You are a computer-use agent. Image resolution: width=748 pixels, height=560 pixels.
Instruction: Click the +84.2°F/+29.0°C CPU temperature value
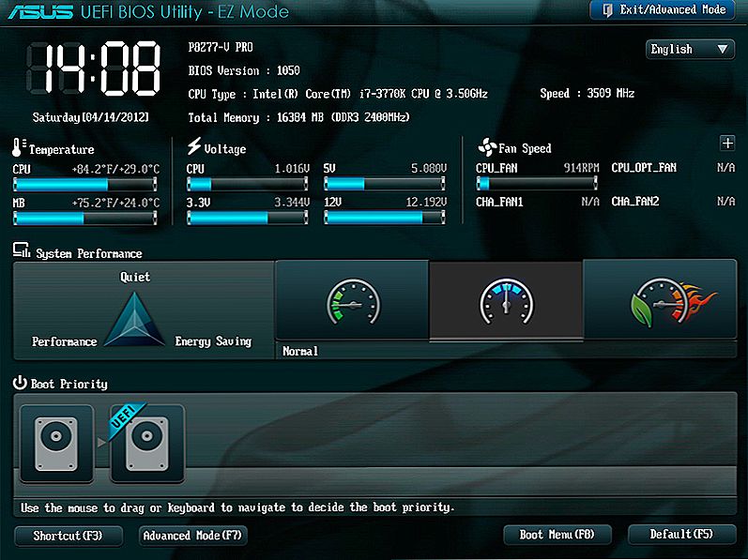click(x=115, y=169)
